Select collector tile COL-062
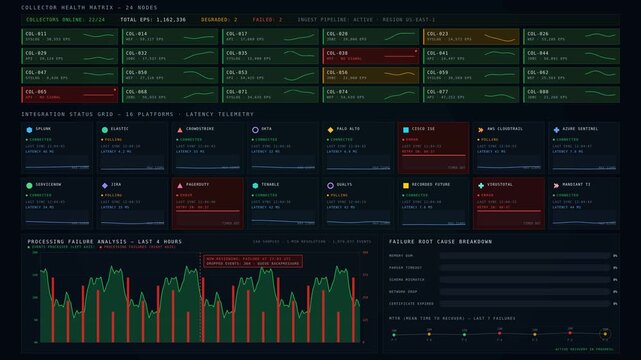 [x=572, y=75]
